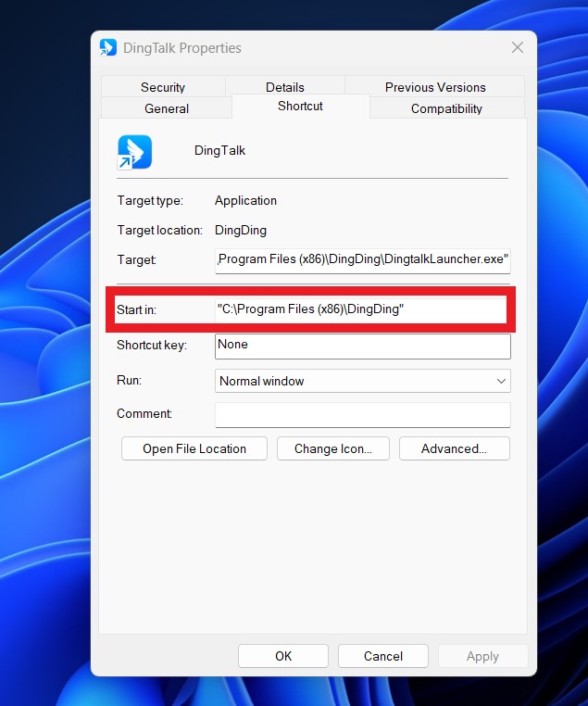588x706 pixels.
Task: Click the Shortcut key label
Action: [152, 345]
